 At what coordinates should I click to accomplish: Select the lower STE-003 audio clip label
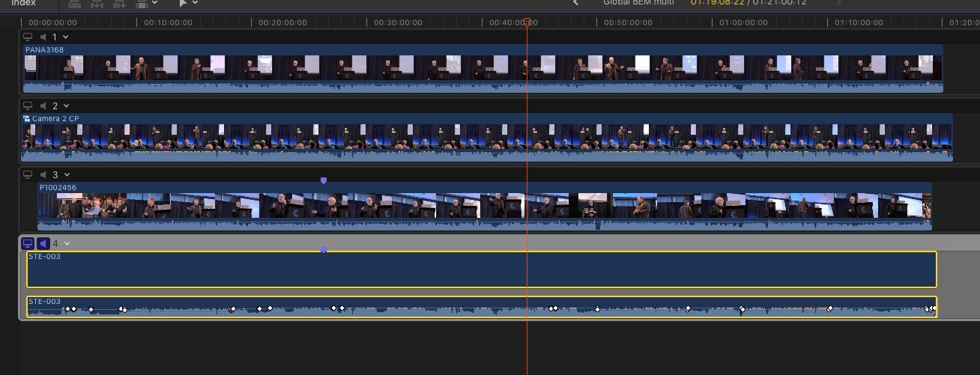coord(44,302)
